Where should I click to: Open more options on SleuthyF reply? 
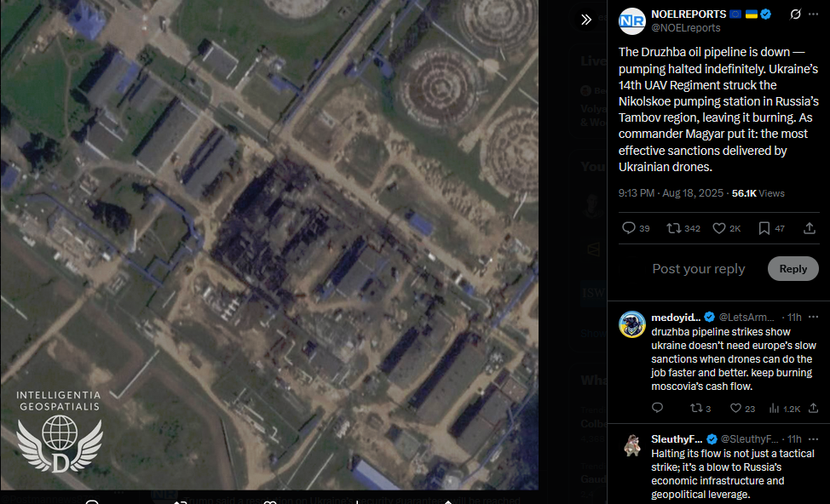814,439
